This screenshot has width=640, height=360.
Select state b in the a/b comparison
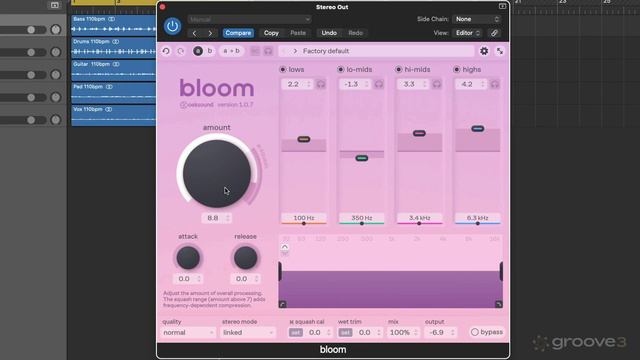[210, 51]
